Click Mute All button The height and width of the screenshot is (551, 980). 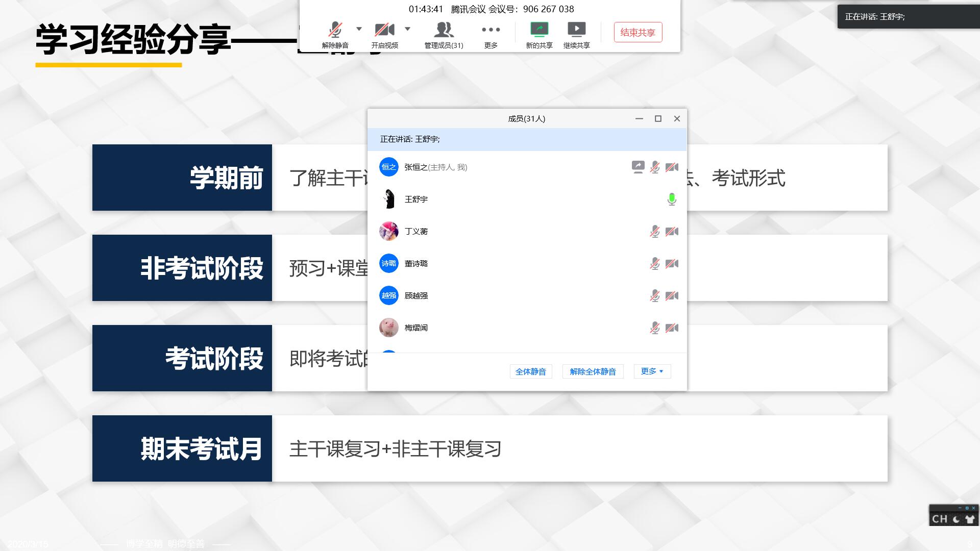click(530, 371)
